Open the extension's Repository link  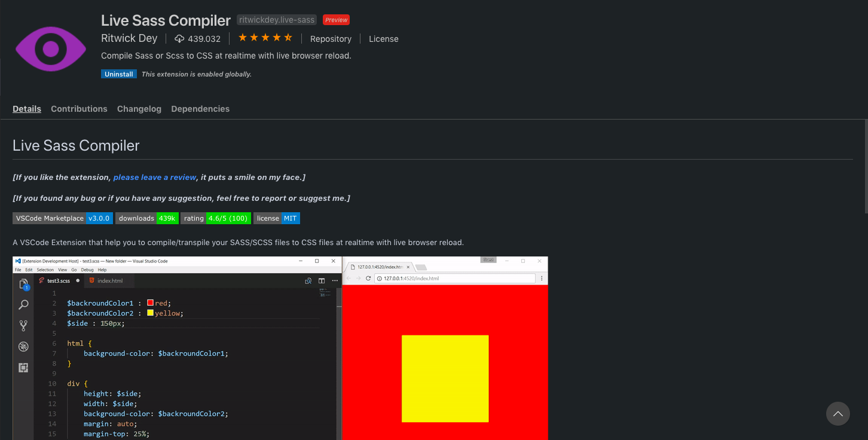pos(331,39)
